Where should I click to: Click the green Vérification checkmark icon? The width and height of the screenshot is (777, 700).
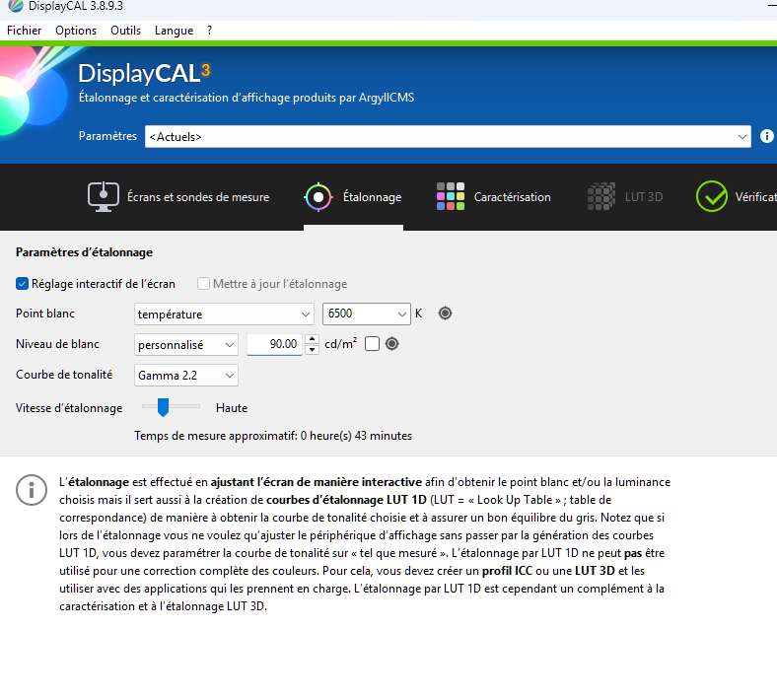pos(712,197)
